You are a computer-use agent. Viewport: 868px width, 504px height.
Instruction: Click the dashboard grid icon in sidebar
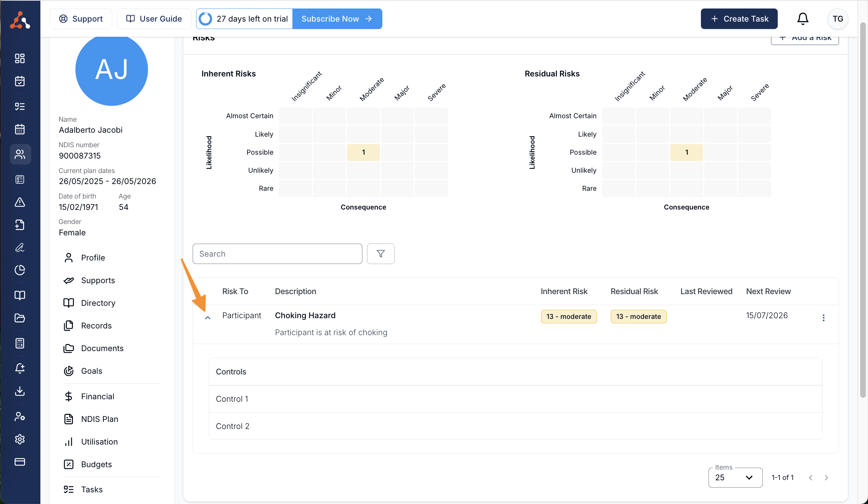(20, 58)
